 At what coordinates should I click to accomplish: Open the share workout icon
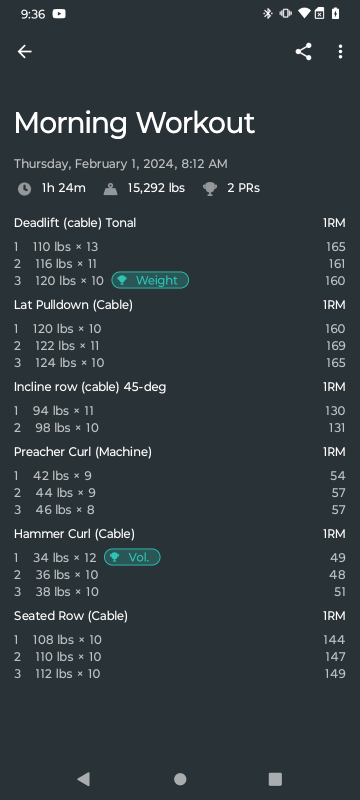(x=303, y=52)
